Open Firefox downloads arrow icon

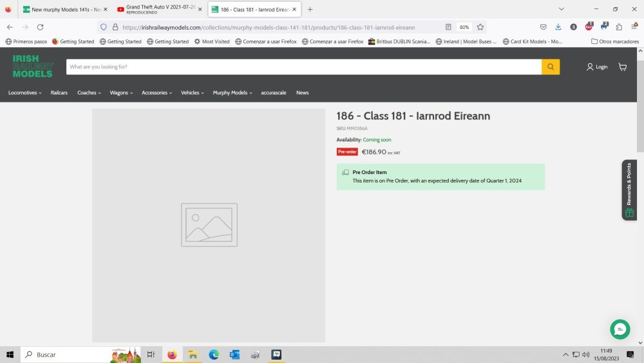click(558, 27)
